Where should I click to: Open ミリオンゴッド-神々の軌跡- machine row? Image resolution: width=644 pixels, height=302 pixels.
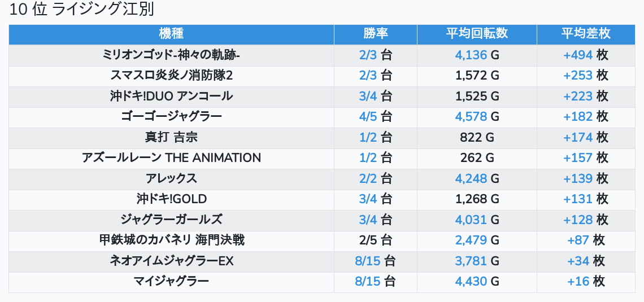[x=171, y=55]
